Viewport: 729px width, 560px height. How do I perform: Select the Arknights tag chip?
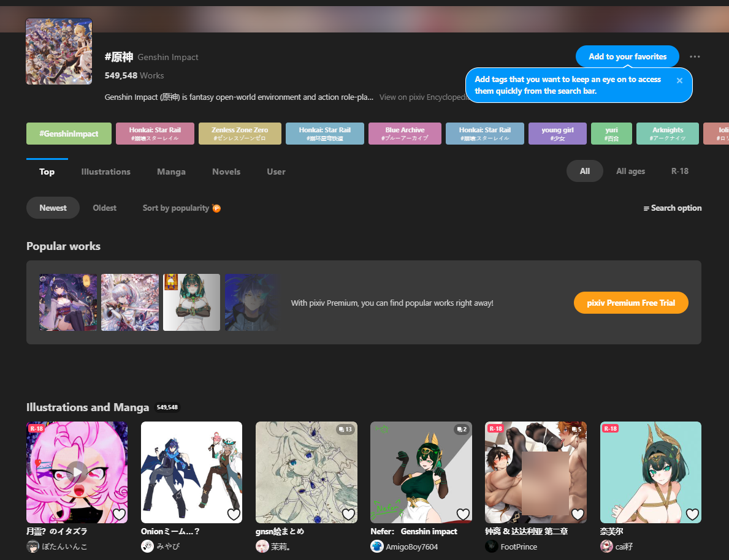click(x=668, y=134)
